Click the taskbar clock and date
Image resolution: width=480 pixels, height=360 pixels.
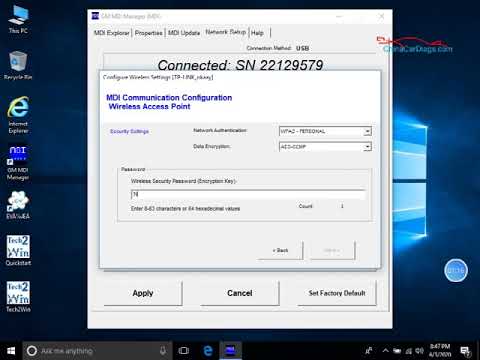coord(440,350)
